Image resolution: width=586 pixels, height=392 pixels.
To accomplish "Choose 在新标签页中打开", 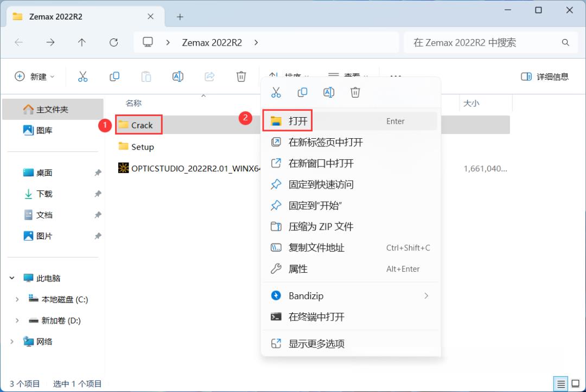I will (x=350, y=142).
